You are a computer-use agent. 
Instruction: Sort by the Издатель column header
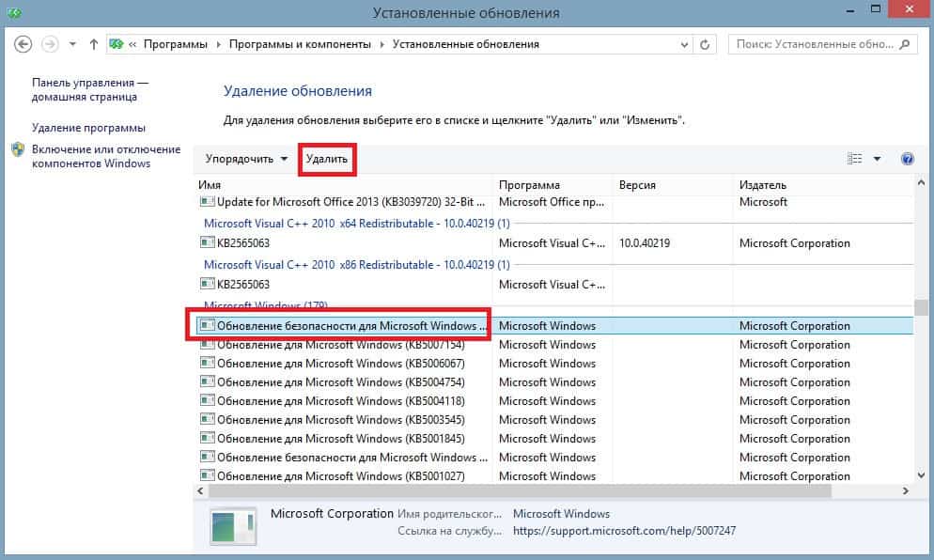coord(762,185)
